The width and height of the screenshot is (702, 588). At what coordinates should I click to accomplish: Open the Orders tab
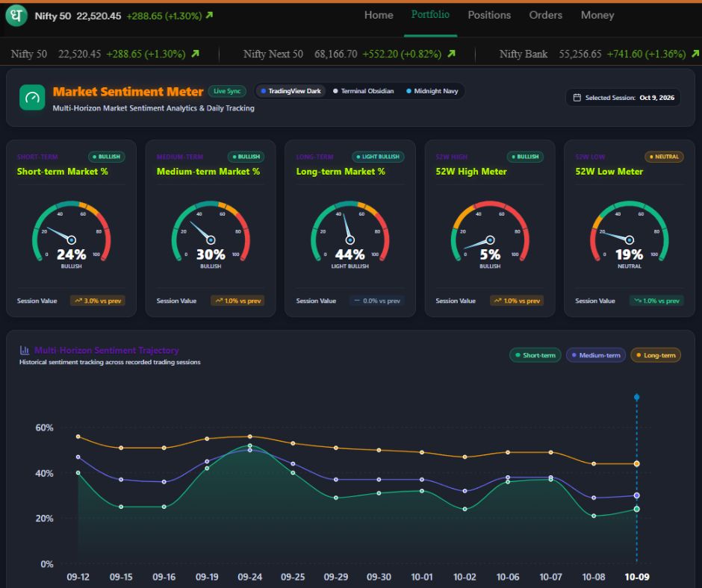[x=545, y=15]
